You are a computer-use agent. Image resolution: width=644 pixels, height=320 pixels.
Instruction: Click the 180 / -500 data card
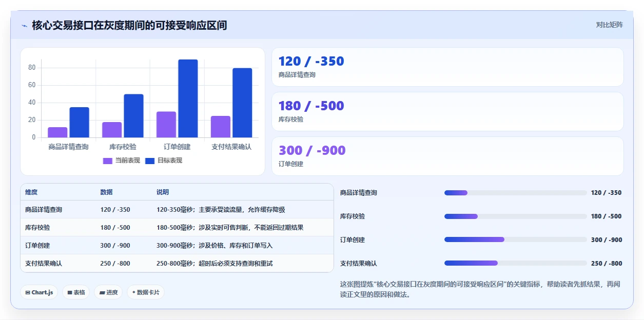pos(447,112)
